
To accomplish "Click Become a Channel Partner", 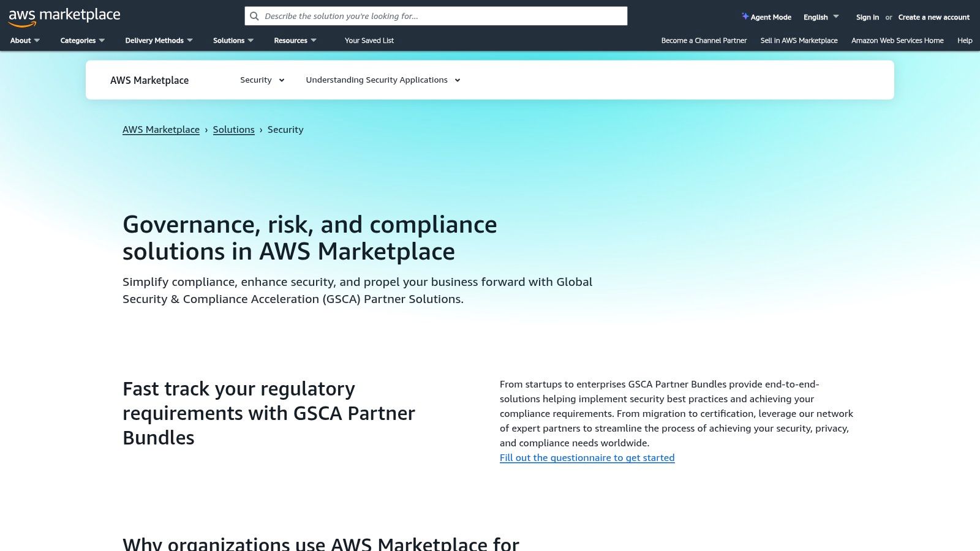I will 703,40.
